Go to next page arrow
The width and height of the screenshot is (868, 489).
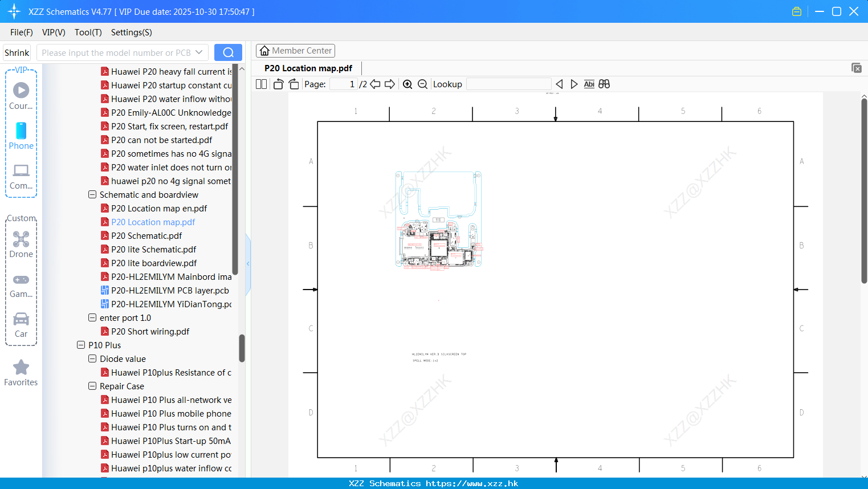tap(390, 84)
